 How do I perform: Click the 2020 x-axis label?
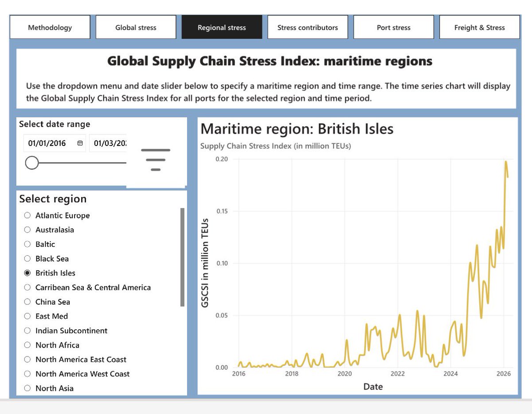(x=344, y=374)
